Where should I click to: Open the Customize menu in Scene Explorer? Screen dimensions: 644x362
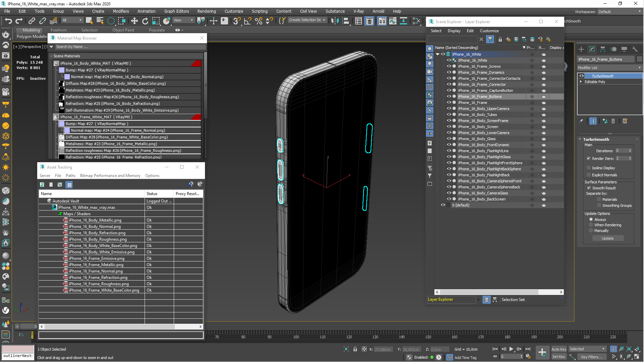pyautogui.click(x=489, y=31)
